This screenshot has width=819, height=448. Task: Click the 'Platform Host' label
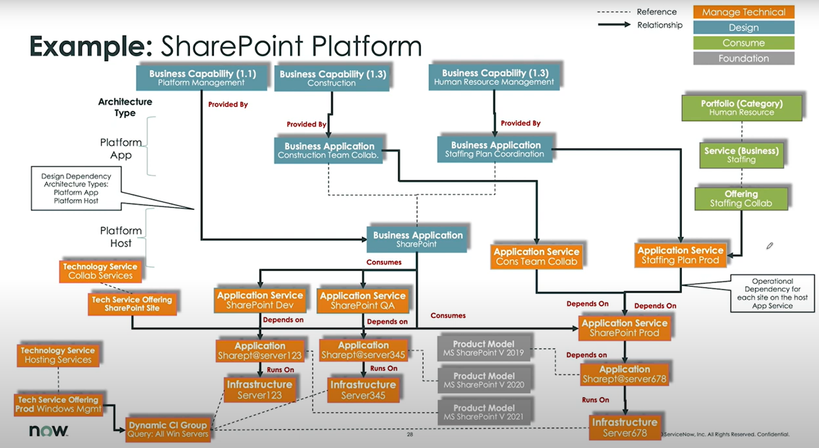tap(121, 237)
